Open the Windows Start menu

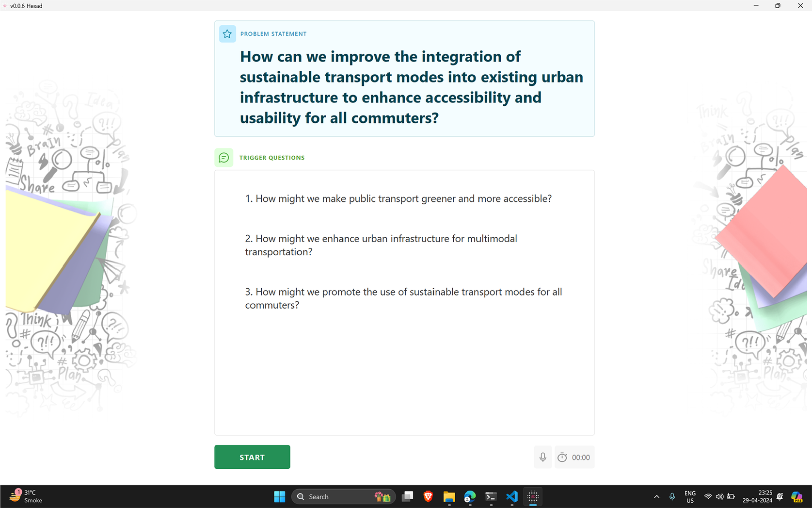[280, 496]
